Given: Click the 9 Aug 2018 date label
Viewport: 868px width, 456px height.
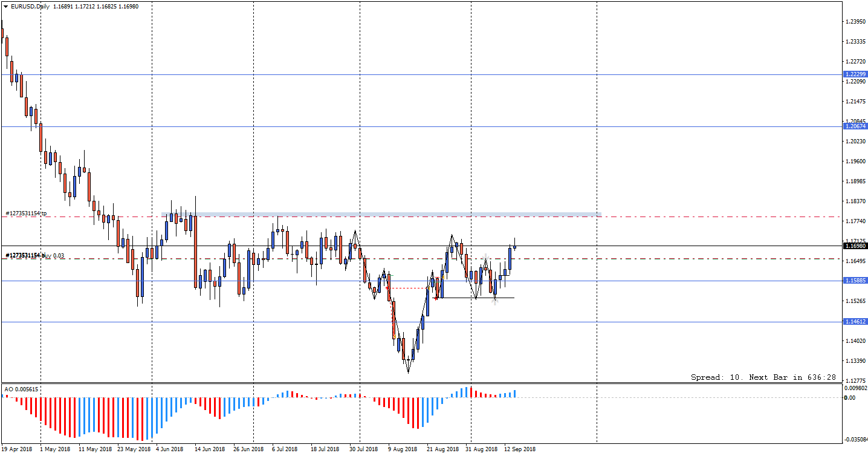Looking at the screenshot, I should click(x=403, y=449).
